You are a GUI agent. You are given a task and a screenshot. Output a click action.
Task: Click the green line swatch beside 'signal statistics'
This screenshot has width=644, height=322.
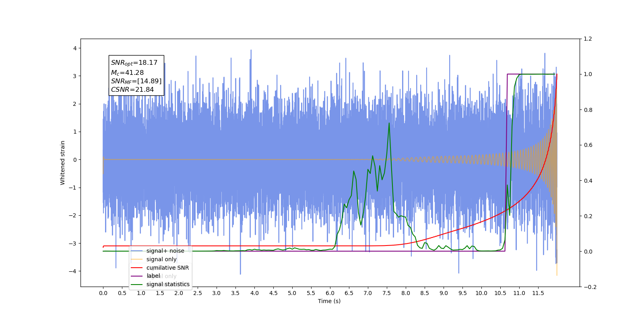(x=137, y=285)
